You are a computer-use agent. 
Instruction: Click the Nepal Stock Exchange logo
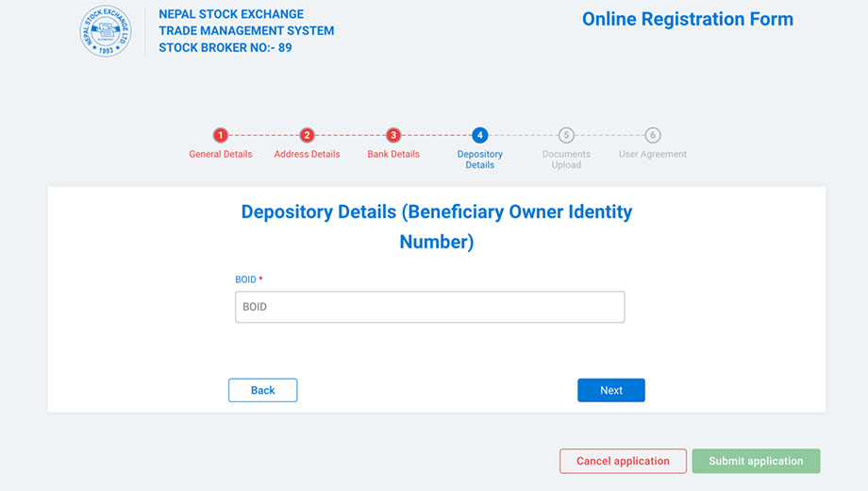point(105,31)
